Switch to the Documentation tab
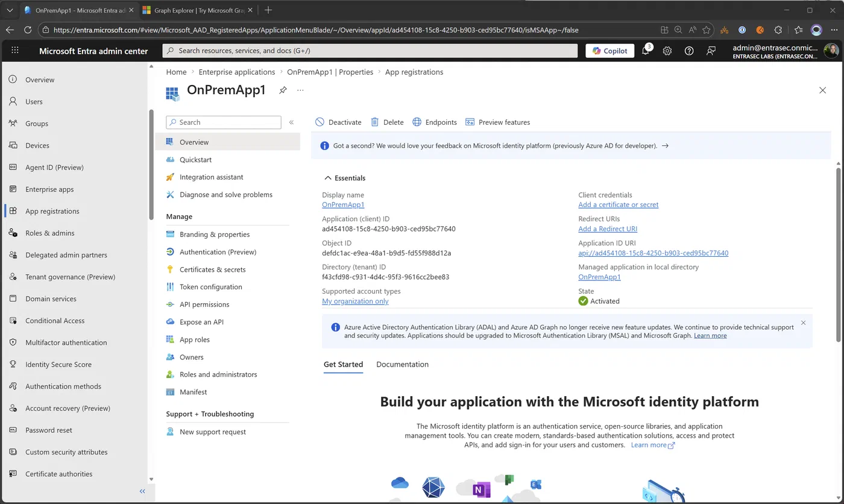Viewport: 844px width, 504px height. coord(402,364)
